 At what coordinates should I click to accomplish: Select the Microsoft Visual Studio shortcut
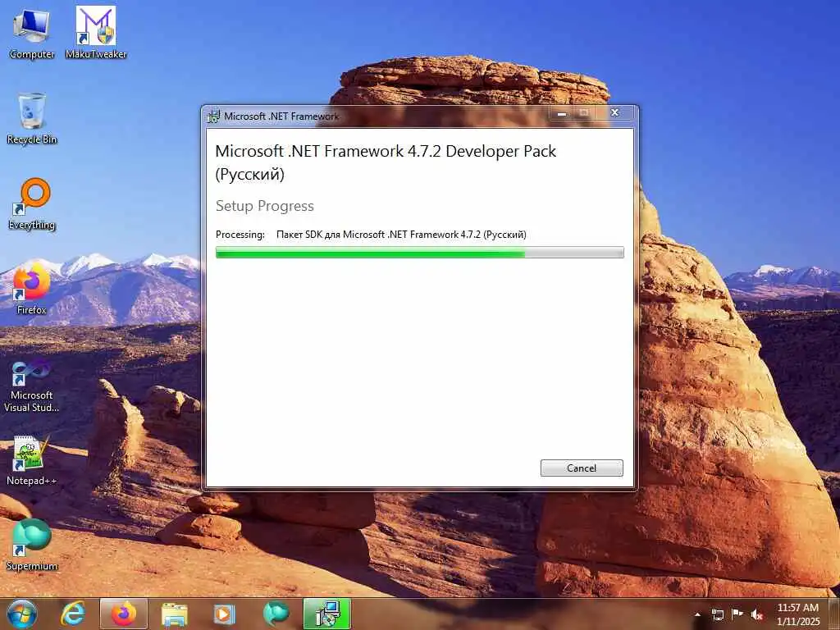coord(32,386)
